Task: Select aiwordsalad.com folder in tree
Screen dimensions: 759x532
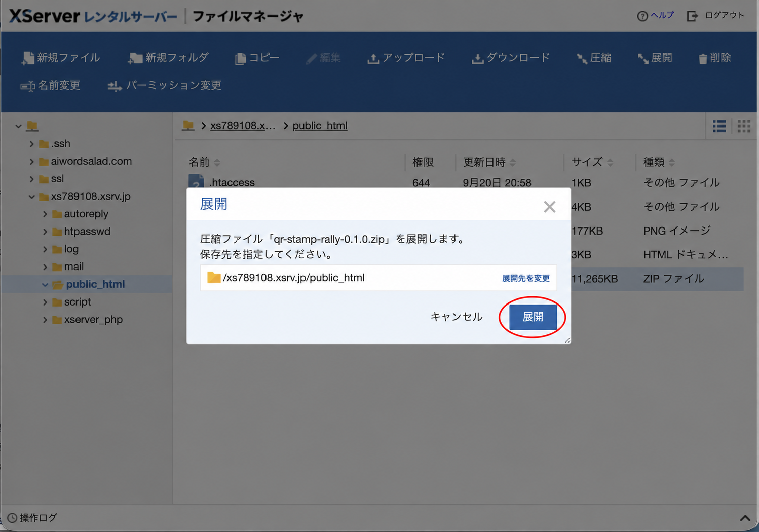Action: 85,161
